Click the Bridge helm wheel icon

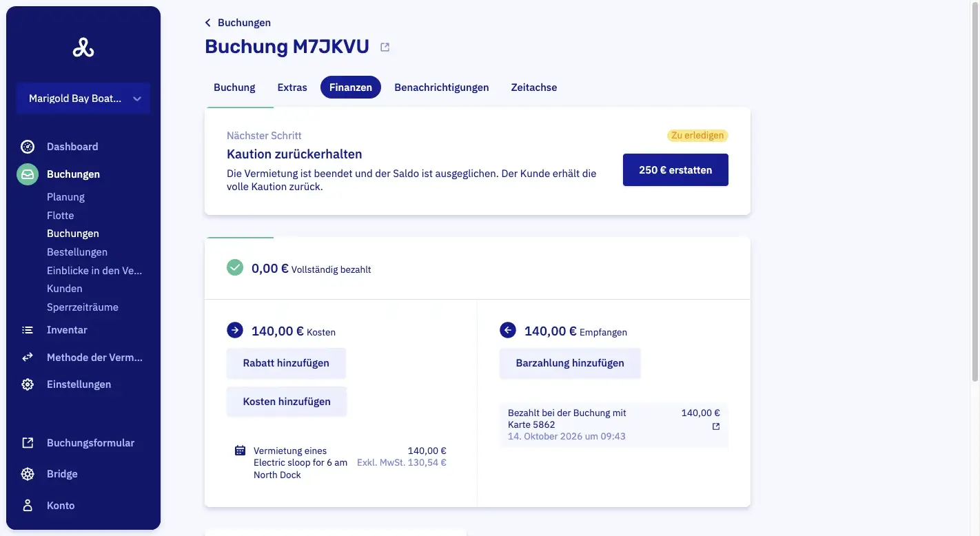pos(28,474)
